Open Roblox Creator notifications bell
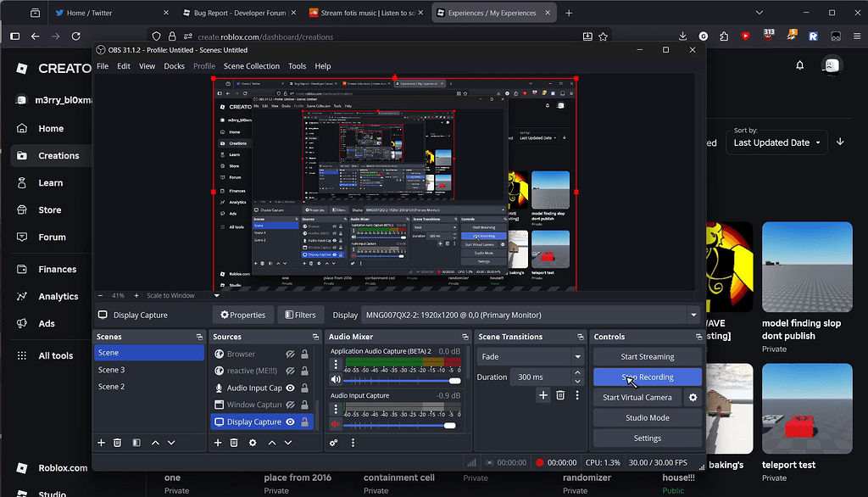This screenshot has height=497, width=868. [x=800, y=65]
